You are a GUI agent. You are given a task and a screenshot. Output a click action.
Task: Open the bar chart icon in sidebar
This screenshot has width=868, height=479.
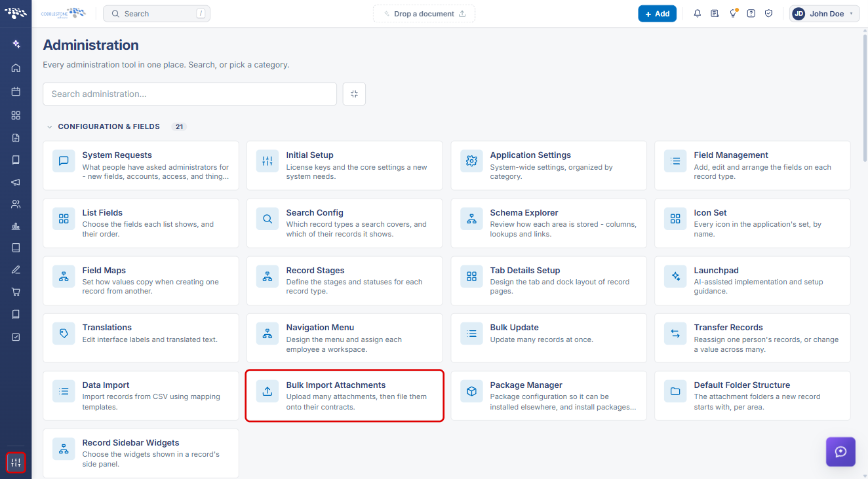(x=16, y=227)
